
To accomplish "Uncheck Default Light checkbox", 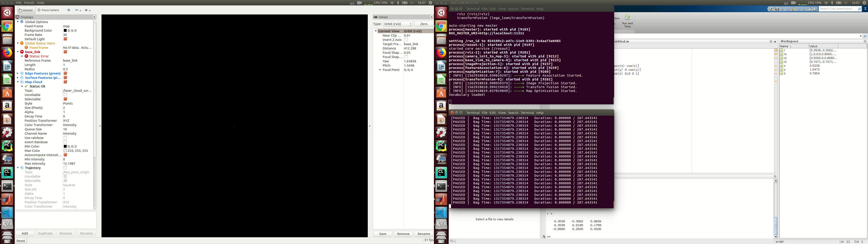I will [65, 39].
